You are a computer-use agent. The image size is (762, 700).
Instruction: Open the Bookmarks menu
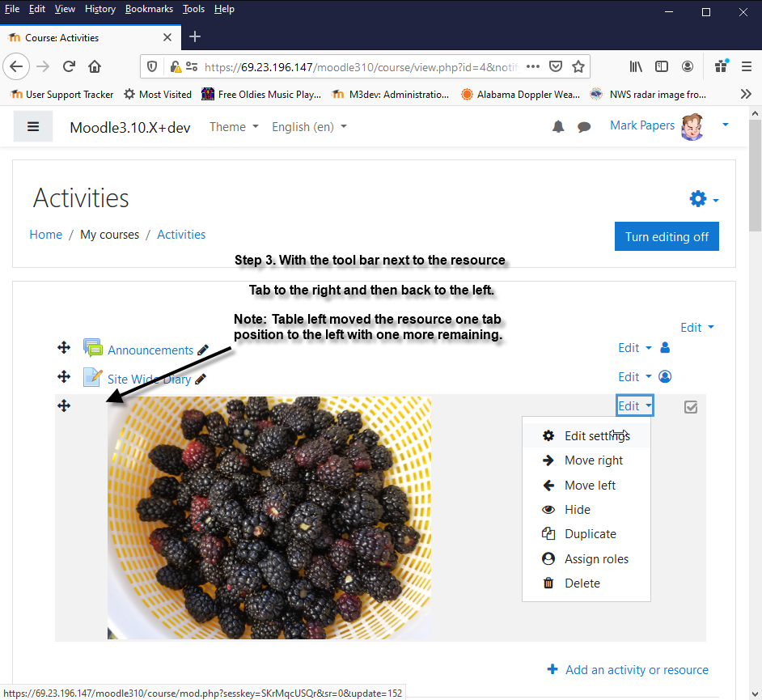coord(149,9)
